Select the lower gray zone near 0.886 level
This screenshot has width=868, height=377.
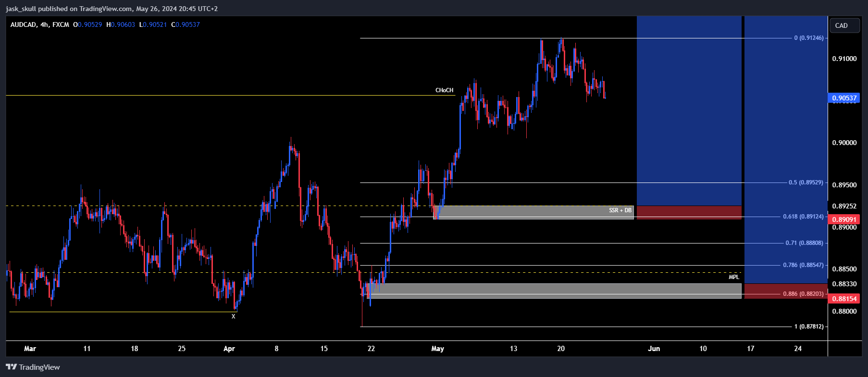click(x=554, y=291)
